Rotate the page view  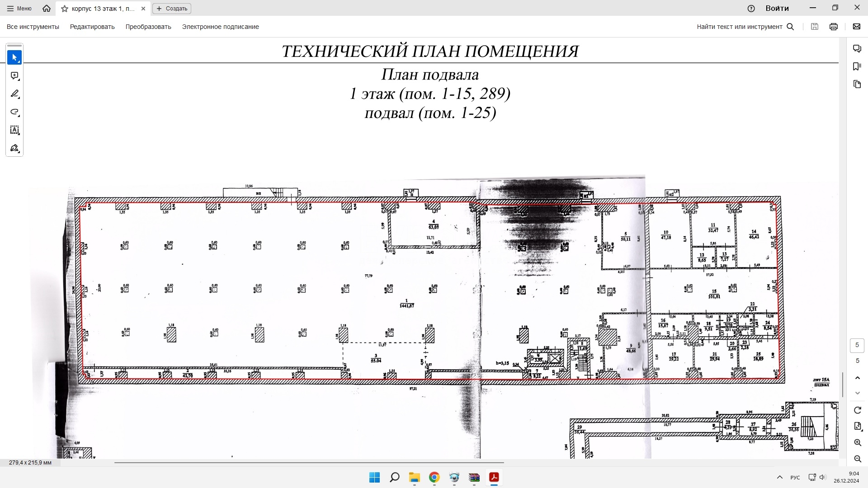858,410
